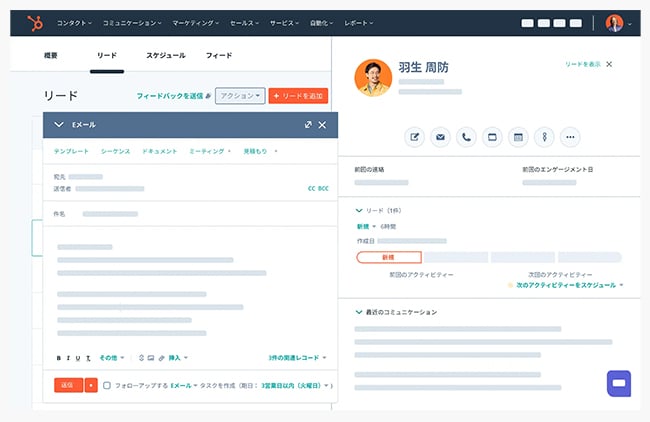Click the BCC link

323,189
